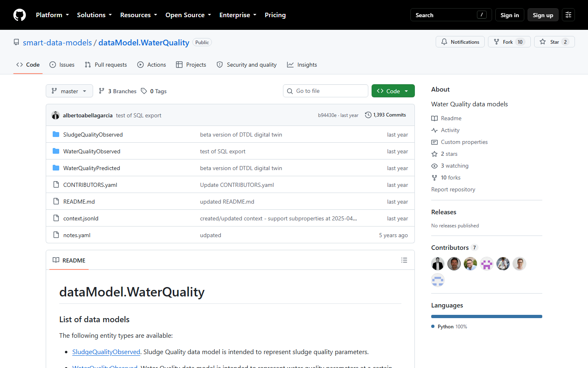Open the Actions tab
Image resolution: width=588 pixels, height=368 pixels.
coord(151,65)
